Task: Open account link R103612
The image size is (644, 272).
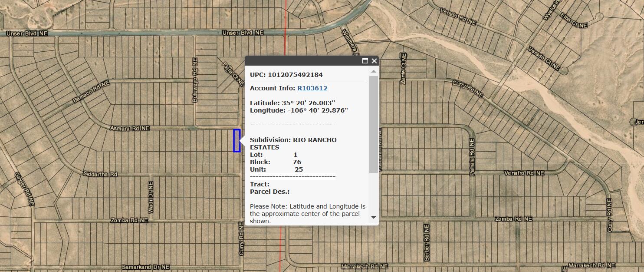Action: (x=312, y=88)
